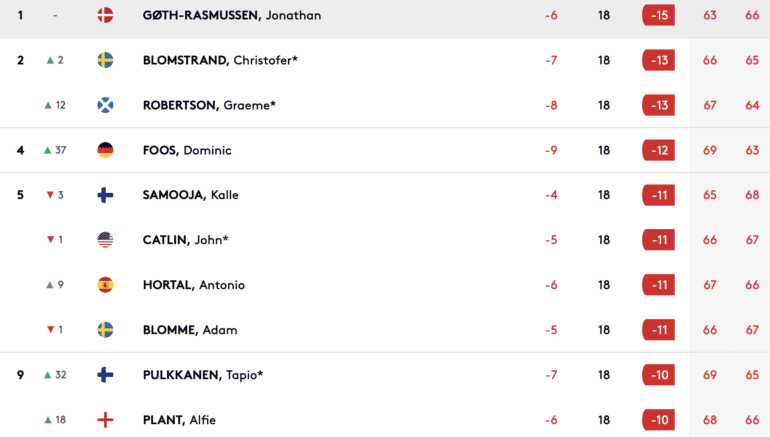Select the German flag beside Foos

(x=105, y=150)
